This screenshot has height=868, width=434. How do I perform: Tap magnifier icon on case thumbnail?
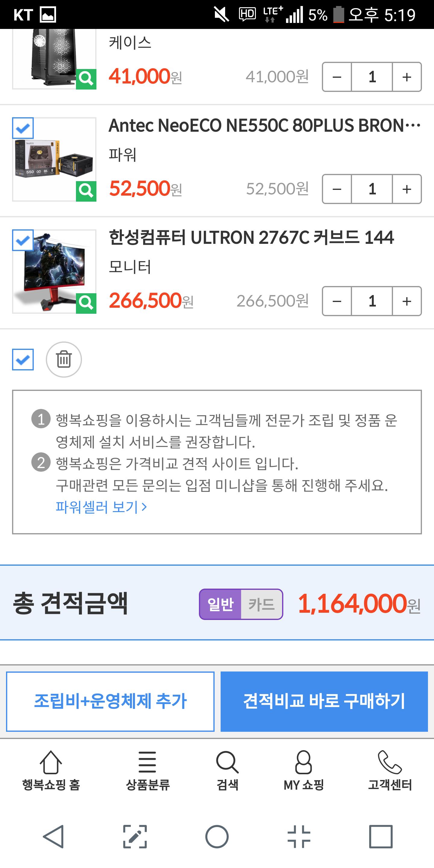coord(86,79)
